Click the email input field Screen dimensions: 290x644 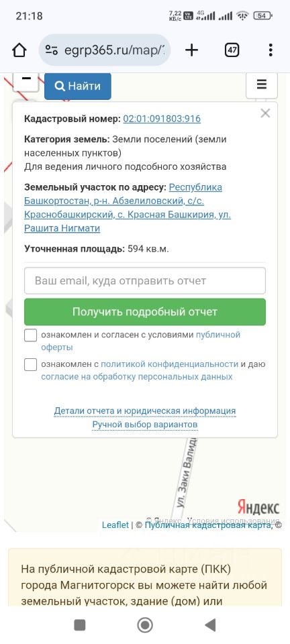[x=145, y=281]
